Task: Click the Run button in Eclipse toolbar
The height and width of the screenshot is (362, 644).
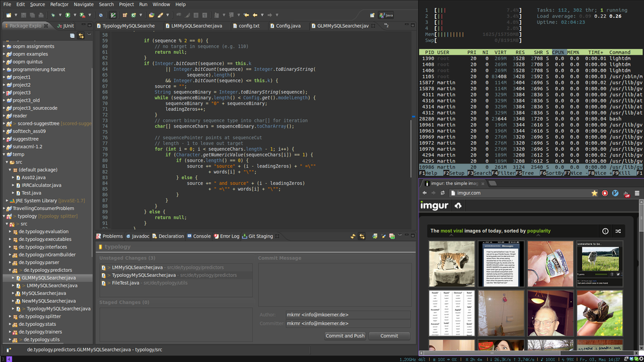Action: [68, 15]
